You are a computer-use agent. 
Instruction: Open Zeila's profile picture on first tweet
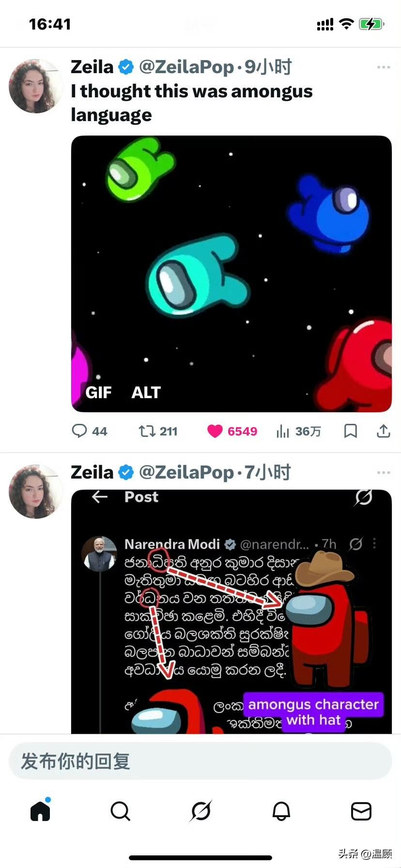point(35,86)
